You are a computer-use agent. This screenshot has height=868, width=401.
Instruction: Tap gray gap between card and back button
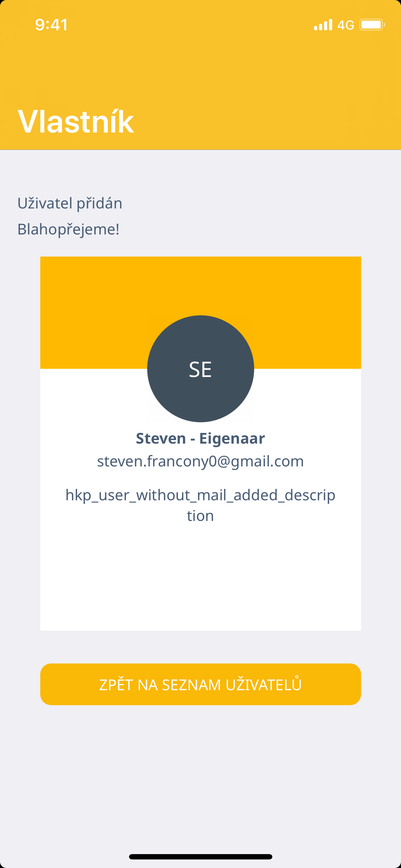200,647
